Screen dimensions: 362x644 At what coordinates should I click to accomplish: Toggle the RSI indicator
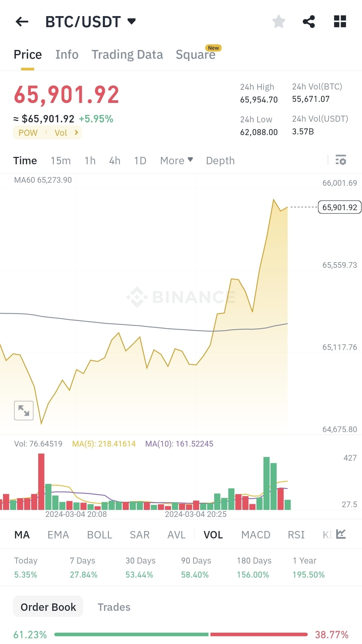point(296,535)
